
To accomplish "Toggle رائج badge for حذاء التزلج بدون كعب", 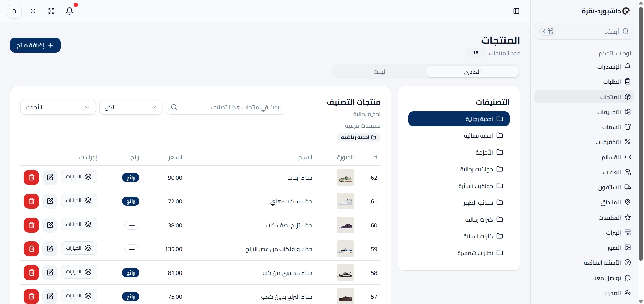I will point(130,297).
